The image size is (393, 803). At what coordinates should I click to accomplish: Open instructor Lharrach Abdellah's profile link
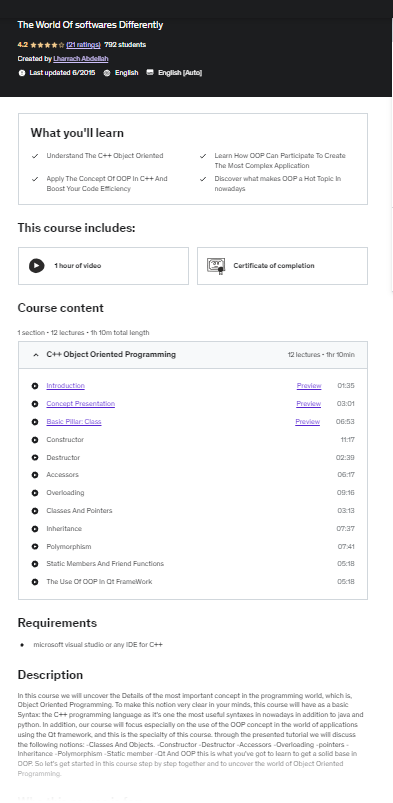pos(80,59)
